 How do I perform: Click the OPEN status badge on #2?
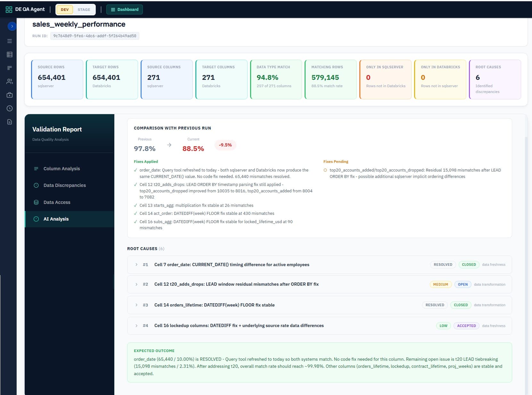(463, 284)
